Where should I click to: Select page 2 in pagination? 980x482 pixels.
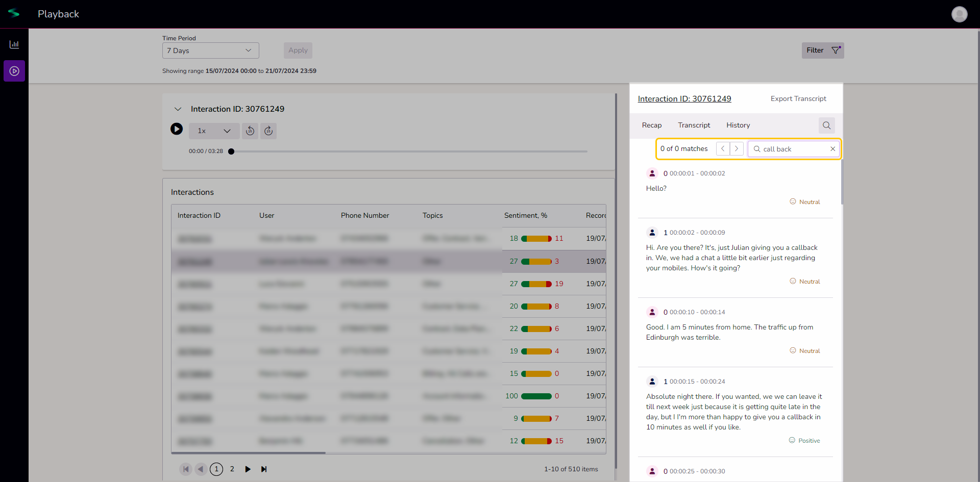point(232,469)
